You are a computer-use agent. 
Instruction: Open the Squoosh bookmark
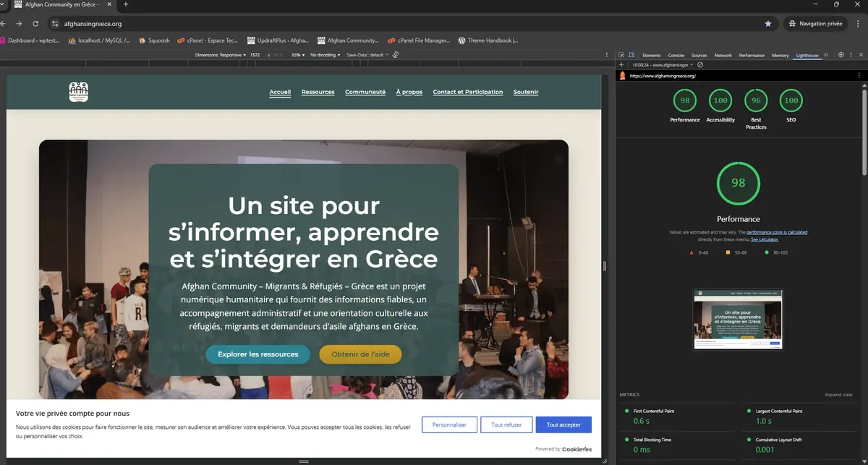[154, 40]
